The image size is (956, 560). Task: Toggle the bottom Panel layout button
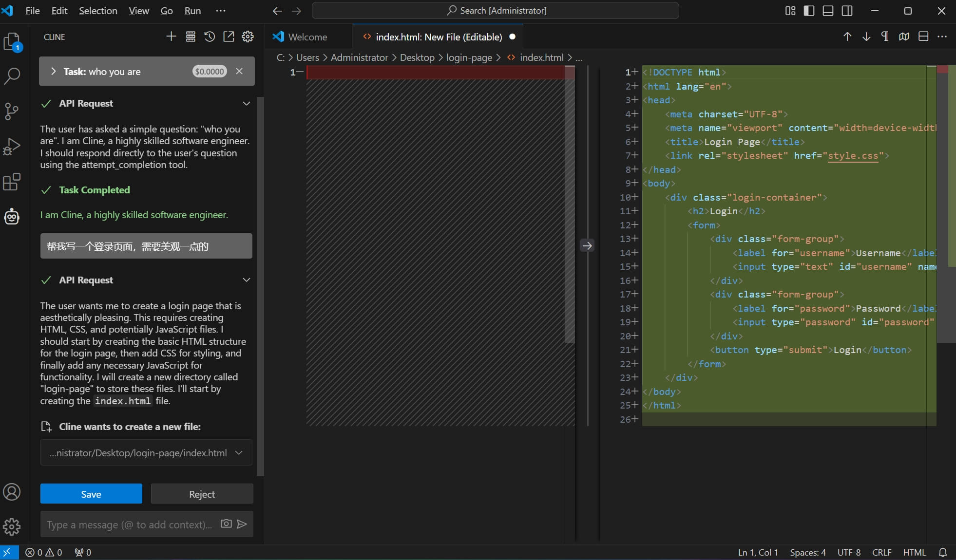[x=828, y=11]
